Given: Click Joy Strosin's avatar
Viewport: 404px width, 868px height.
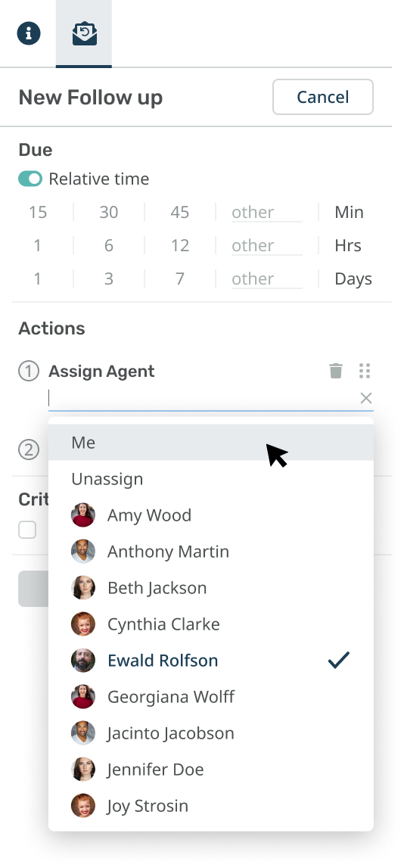Looking at the screenshot, I should point(83,805).
